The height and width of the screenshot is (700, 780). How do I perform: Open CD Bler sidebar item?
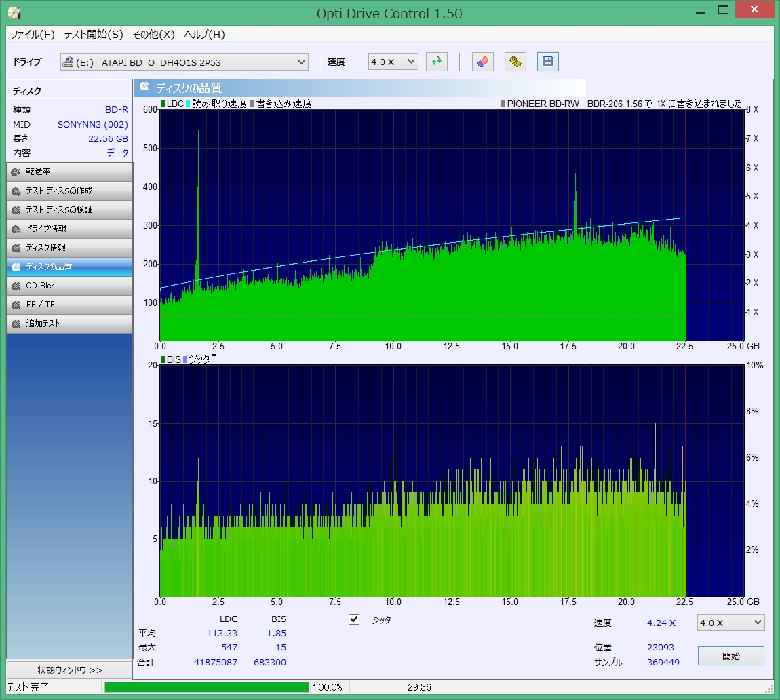pos(69,286)
